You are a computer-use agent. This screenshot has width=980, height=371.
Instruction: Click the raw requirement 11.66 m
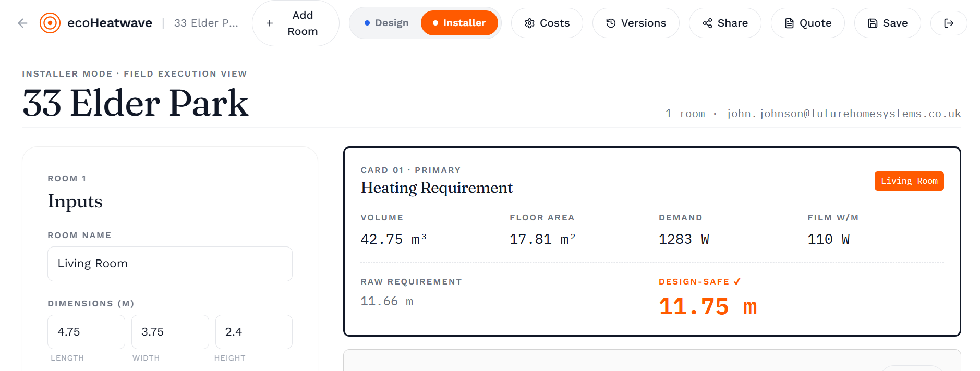pos(387,301)
